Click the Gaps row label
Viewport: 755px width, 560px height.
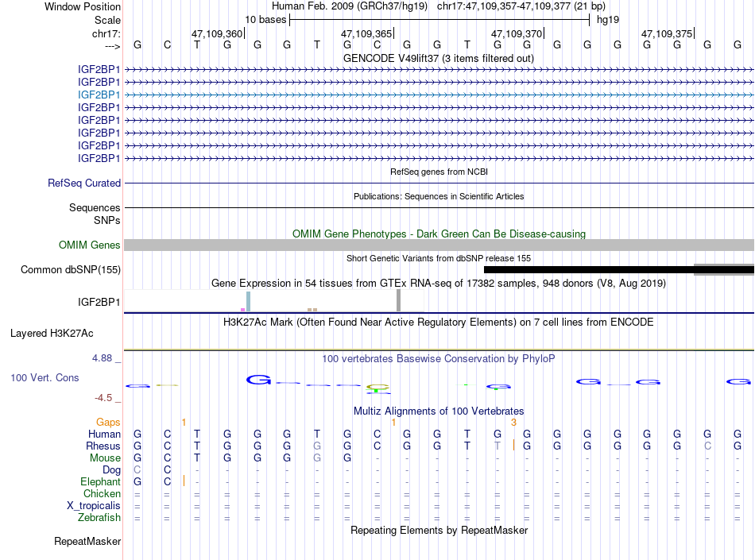click(x=108, y=422)
